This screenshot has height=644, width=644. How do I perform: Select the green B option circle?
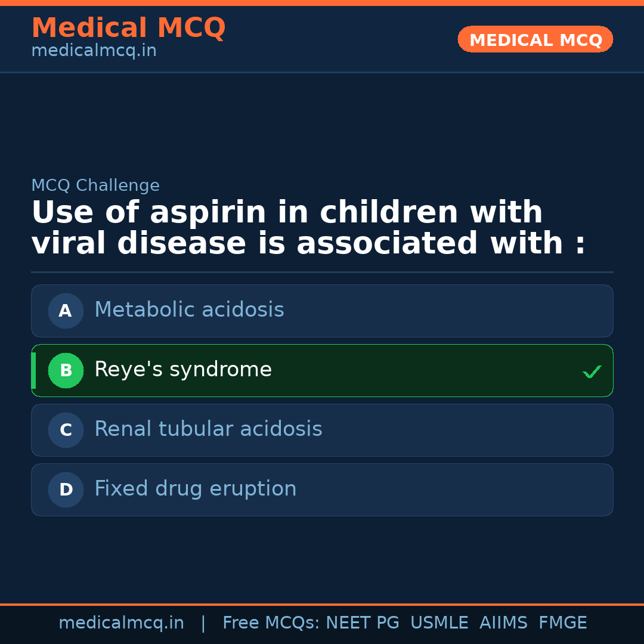[x=66, y=370]
